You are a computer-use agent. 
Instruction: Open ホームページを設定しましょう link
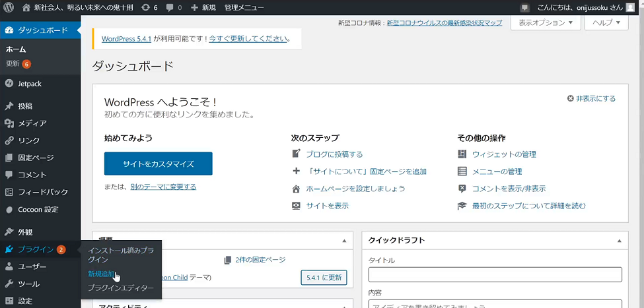355,189
